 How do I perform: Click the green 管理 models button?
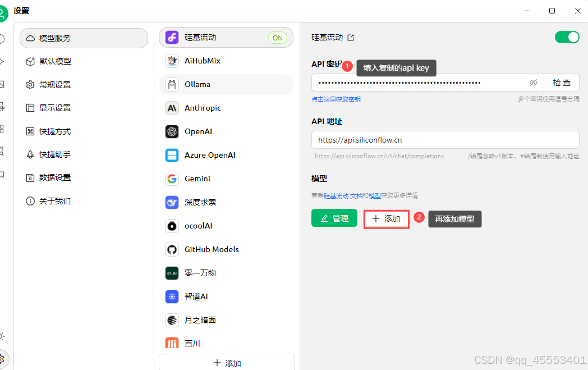pyautogui.click(x=334, y=218)
